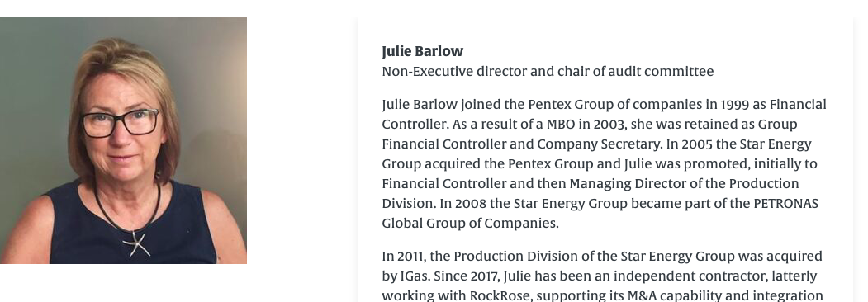This screenshot has height=302, width=868.
Task: Click the year '2005' in the third line
Action: (697, 144)
